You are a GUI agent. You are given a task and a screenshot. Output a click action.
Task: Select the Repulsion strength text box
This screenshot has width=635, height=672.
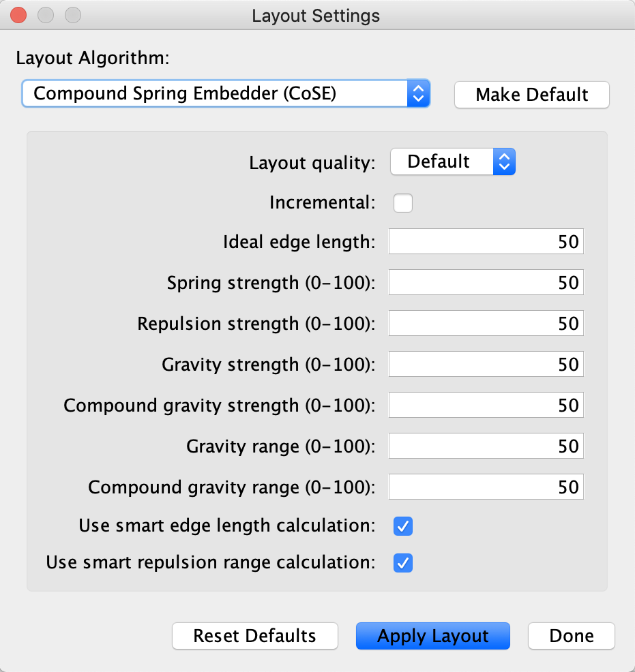click(486, 324)
